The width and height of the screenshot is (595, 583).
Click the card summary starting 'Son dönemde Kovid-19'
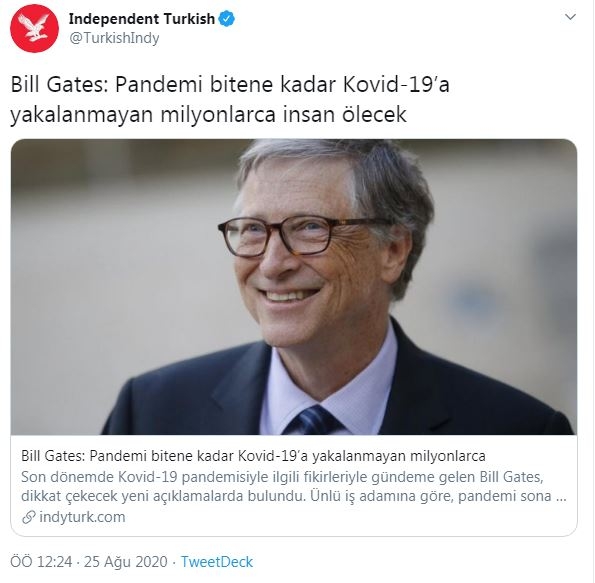pos(282,477)
